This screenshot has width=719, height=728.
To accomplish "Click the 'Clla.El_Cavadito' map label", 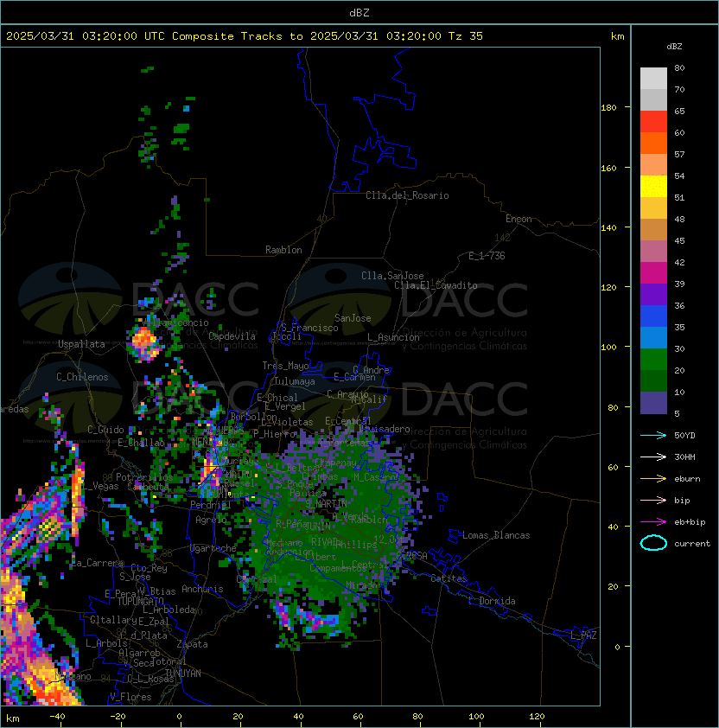I will click(436, 285).
